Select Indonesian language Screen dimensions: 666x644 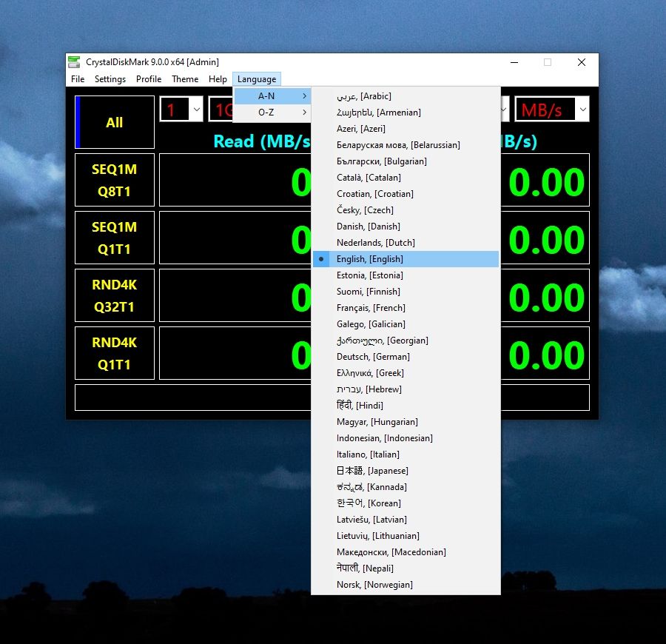click(406, 438)
